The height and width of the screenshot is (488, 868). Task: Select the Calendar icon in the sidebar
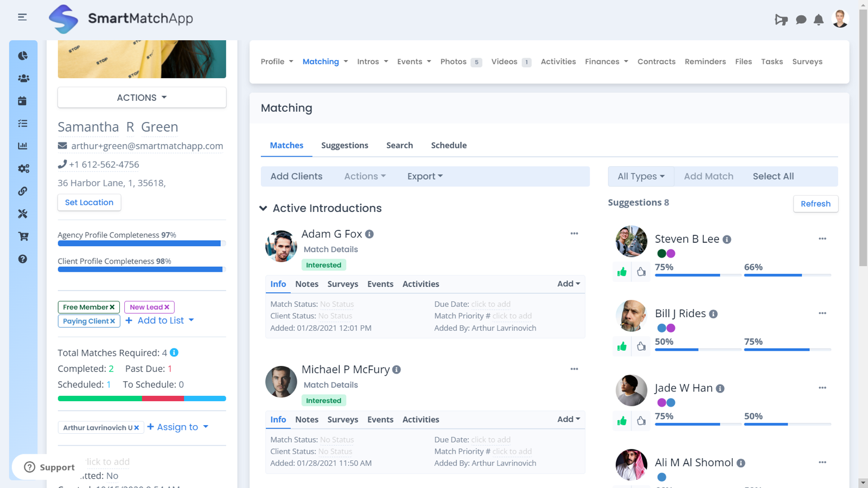pos(23,100)
